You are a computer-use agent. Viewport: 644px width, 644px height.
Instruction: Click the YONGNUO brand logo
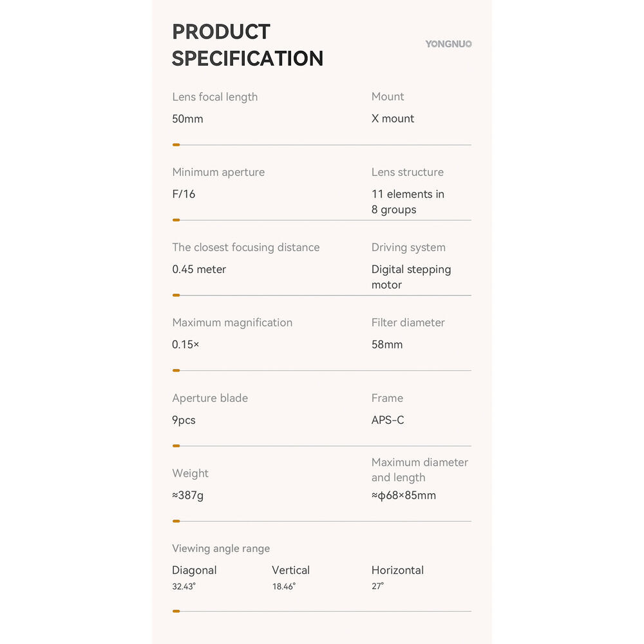coord(448,44)
